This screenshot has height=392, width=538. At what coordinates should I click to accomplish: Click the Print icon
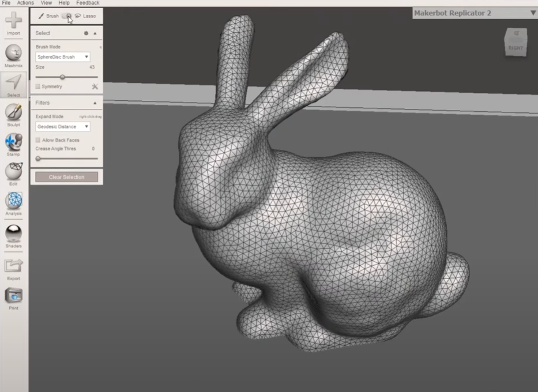coord(13,296)
